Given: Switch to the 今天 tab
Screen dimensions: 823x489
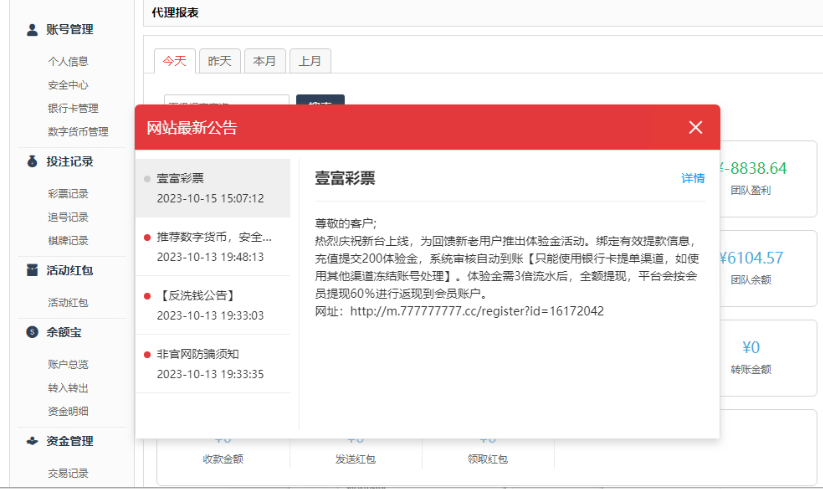Looking at the screenshot, I should click(174, 61).
